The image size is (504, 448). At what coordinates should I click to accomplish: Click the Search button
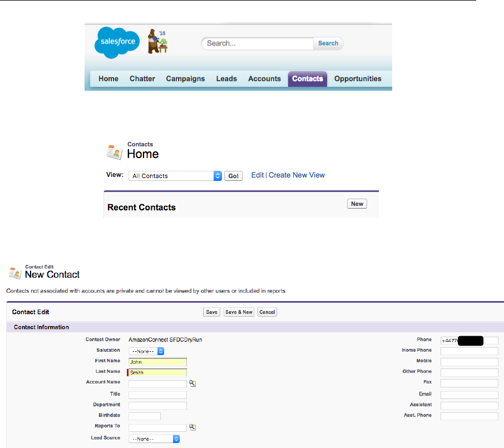[328, 43]
